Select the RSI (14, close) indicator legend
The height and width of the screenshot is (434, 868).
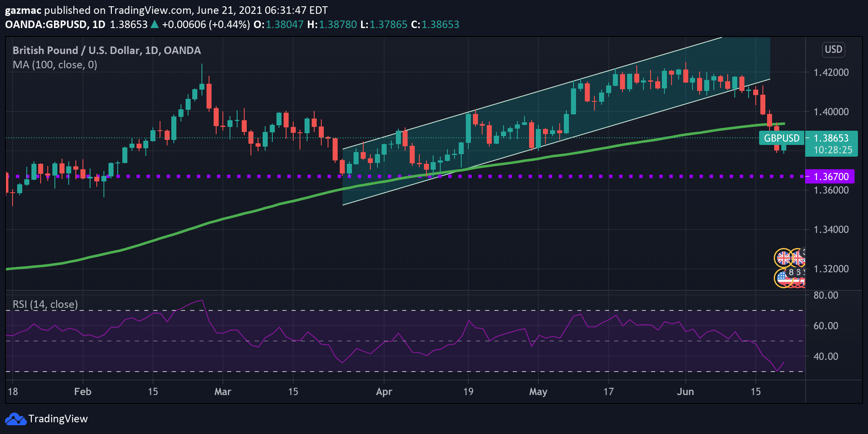pyautogui.click(x=45, y=304)
